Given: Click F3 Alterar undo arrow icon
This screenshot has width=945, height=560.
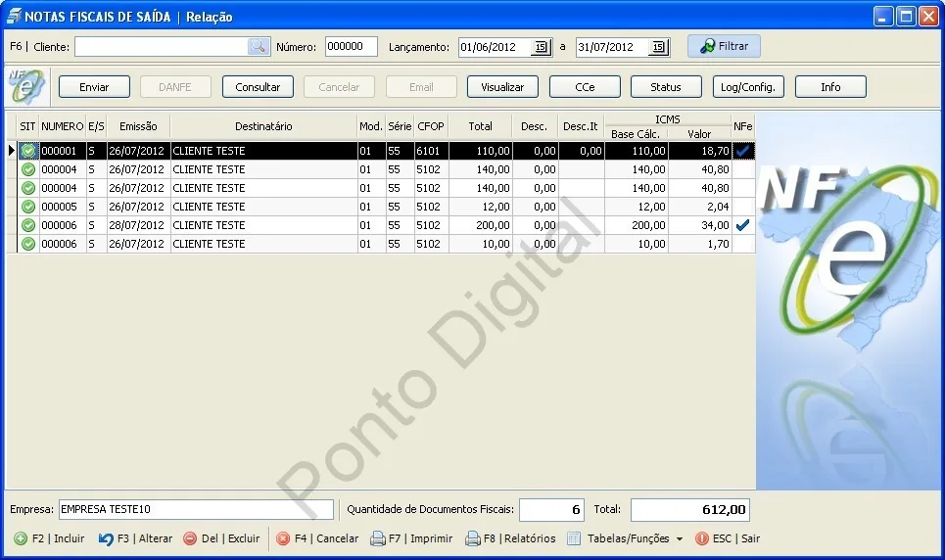Looking at the screenshot, I should tap(106, 538).
